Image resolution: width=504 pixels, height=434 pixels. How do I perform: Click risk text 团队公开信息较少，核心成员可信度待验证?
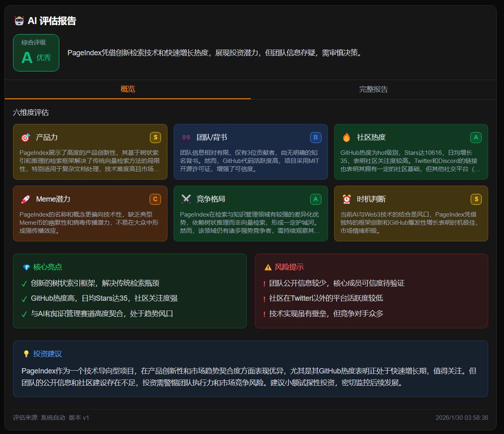337,283
